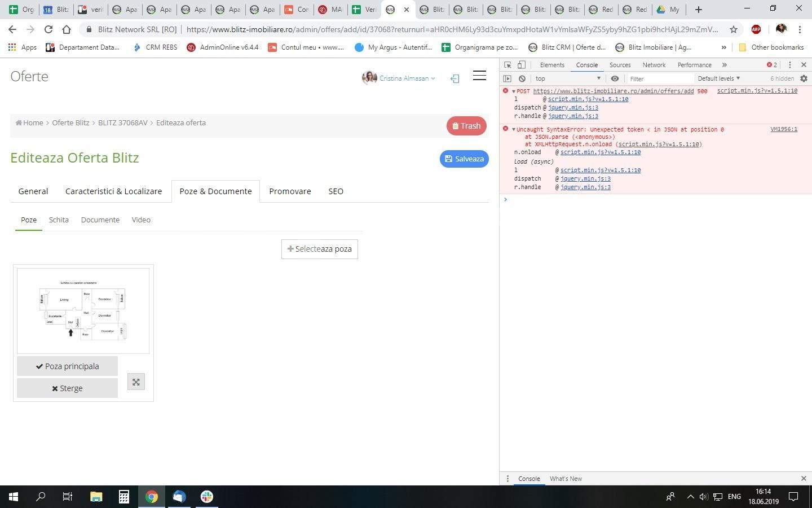Expand the top JavaScript context selector
Screen dimensions: 812x508
[568, 78]
